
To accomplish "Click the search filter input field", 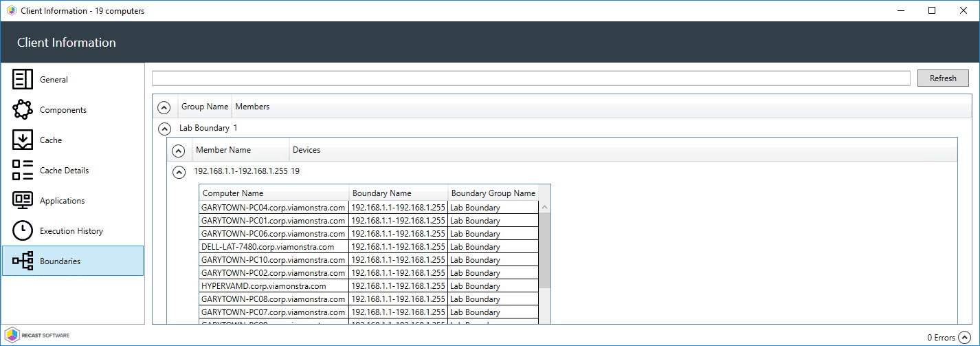I will click(531, 78).
